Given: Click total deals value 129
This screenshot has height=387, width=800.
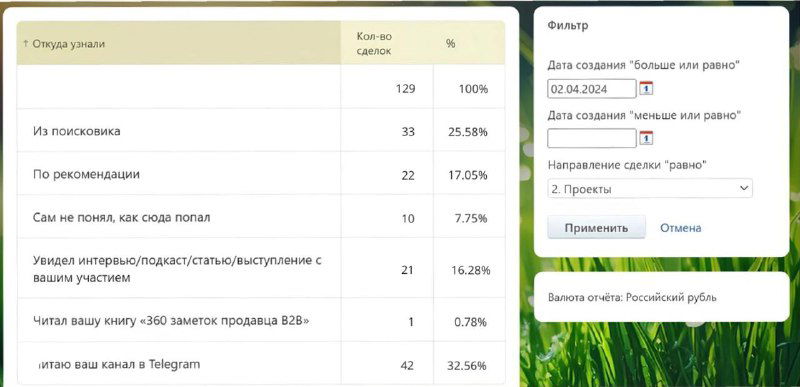Looking at the screenshot, I should click(x=406, y=89).
